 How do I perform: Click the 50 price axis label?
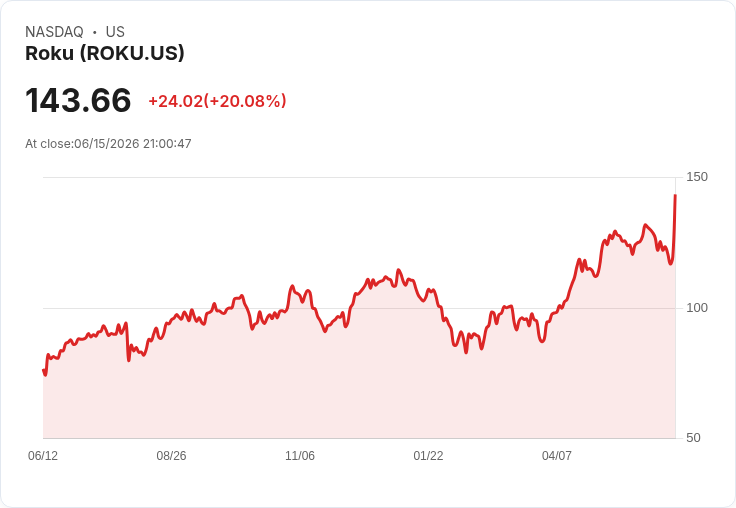[693, 438]
